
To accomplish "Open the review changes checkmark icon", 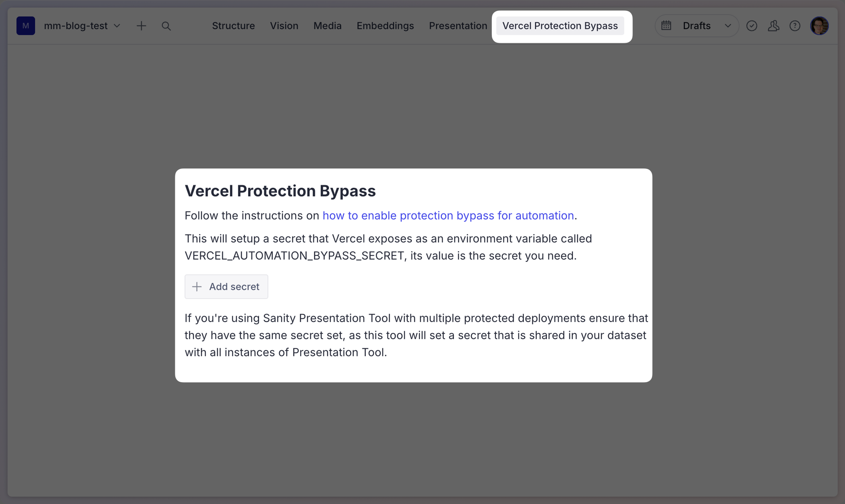I will [752, 26].
